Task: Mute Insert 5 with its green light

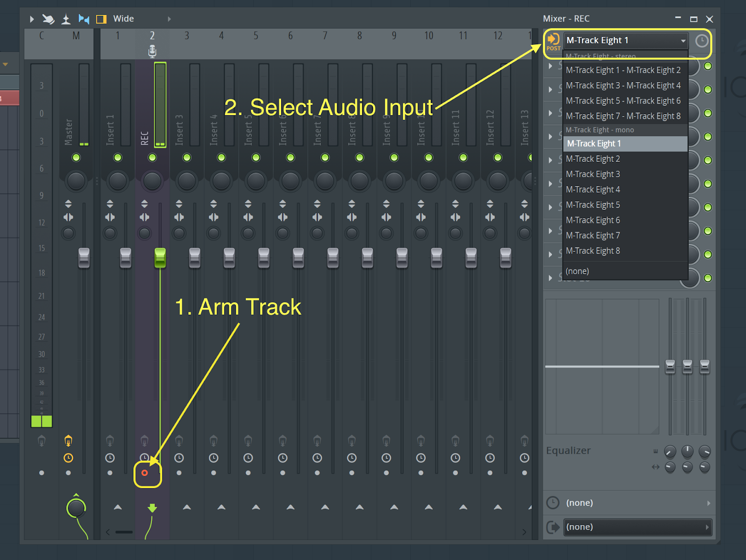Action: click(256, 158)
